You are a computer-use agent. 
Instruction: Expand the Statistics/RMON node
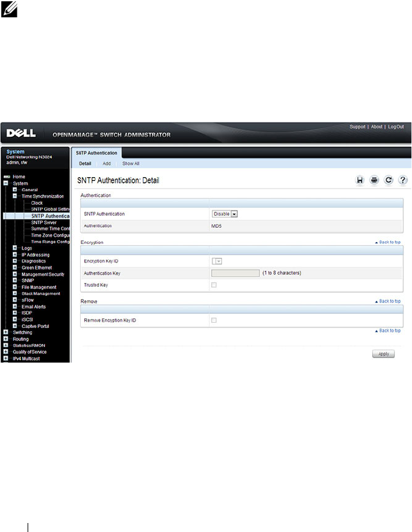click(x=6, y=345)
